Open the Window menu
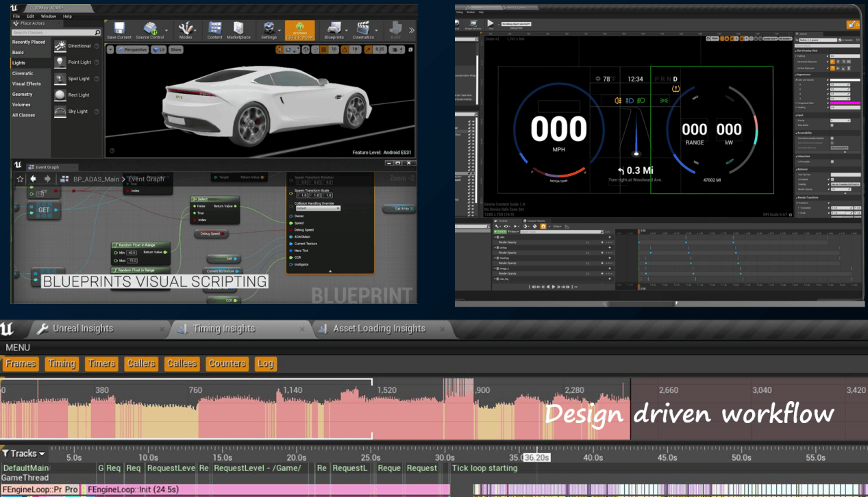The width and height of the screenshot is (868, 497). click(x=49, y=16)
